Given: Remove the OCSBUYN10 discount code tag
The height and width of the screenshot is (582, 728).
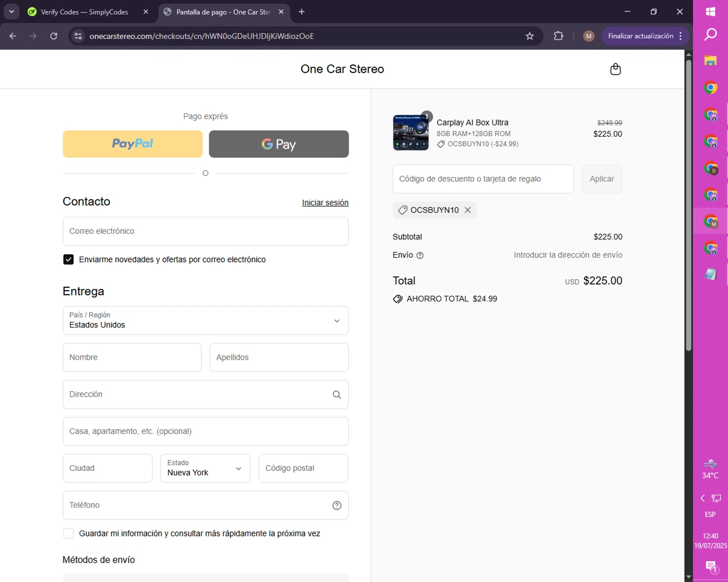Looking at the screenshot, I should coord(467,210).
